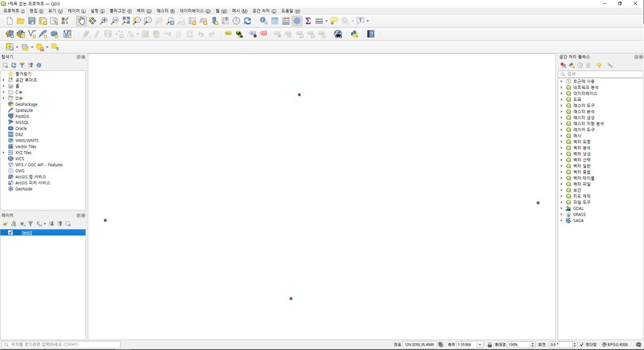Expand the SAGA toolbox group

[x=561, y=221]
